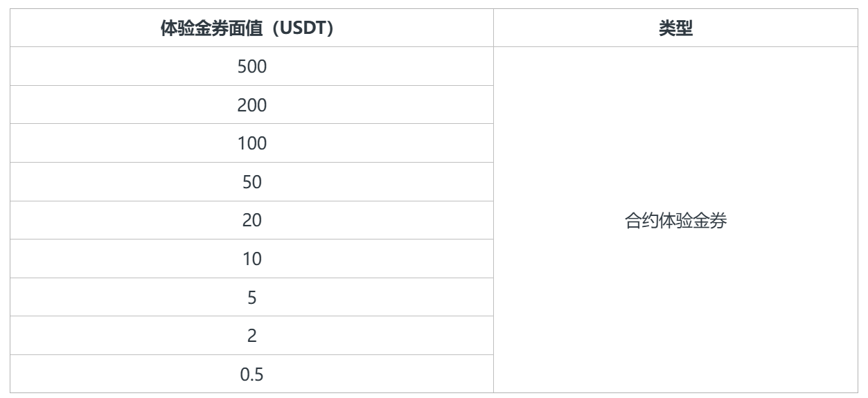Select the 5 face value cell
Viewport: 868px width, 398px height.
click(x=251, y=298)
